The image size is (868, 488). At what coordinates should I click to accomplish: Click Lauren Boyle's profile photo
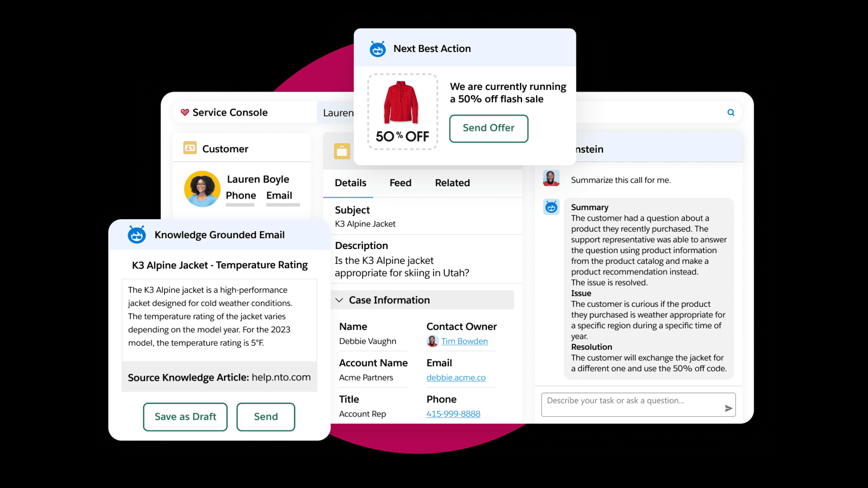point(202,189)
